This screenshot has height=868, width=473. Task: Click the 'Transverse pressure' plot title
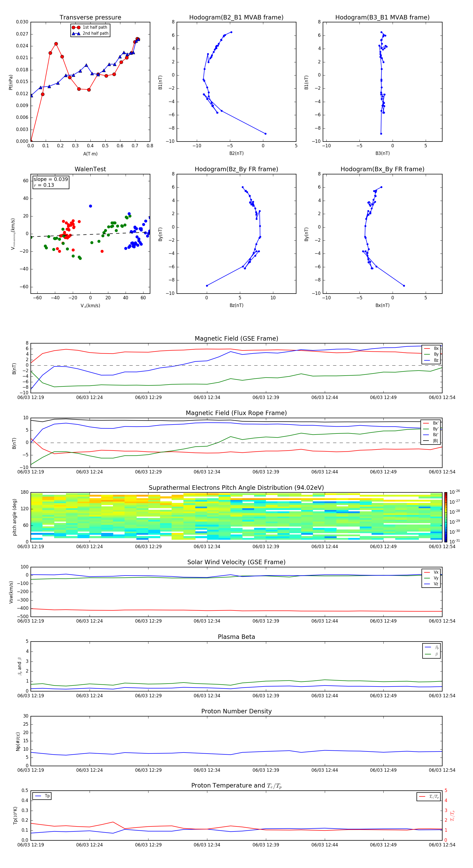pyautogui.click(x=90, y=18)
